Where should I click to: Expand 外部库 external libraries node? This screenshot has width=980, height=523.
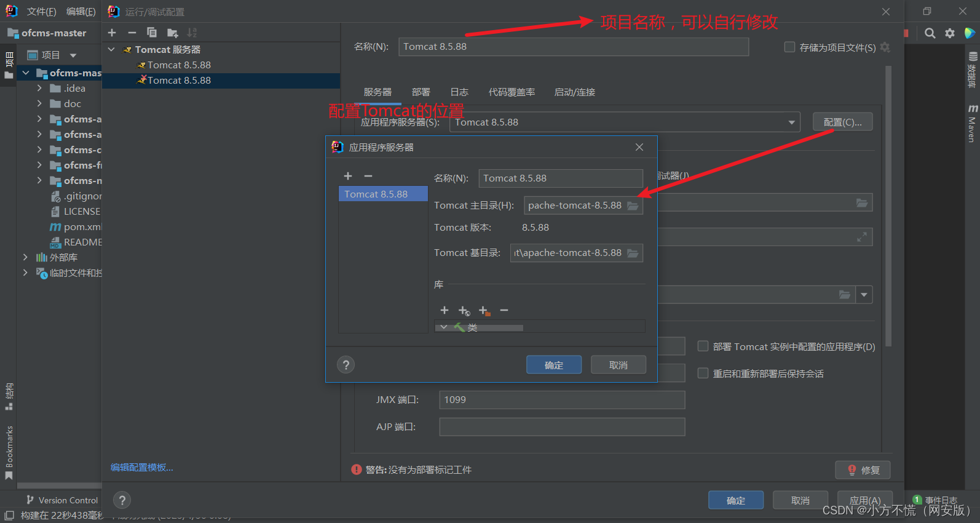[25, 257]
